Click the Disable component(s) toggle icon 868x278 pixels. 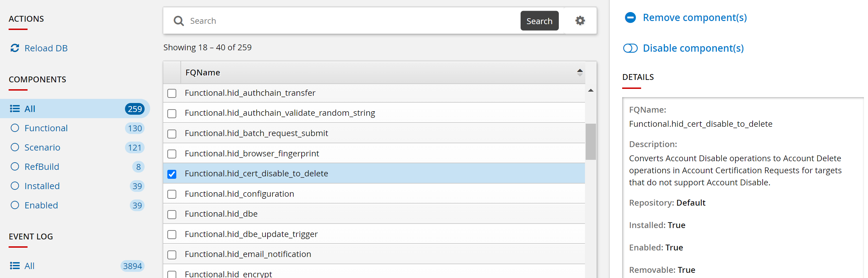pos(630,48)
